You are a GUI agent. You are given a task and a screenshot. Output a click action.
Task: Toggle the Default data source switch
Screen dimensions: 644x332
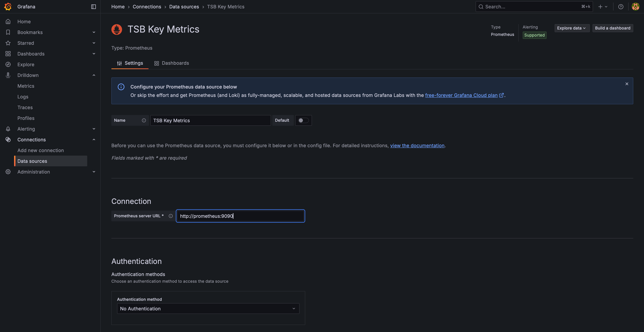(x=303, y=121)
